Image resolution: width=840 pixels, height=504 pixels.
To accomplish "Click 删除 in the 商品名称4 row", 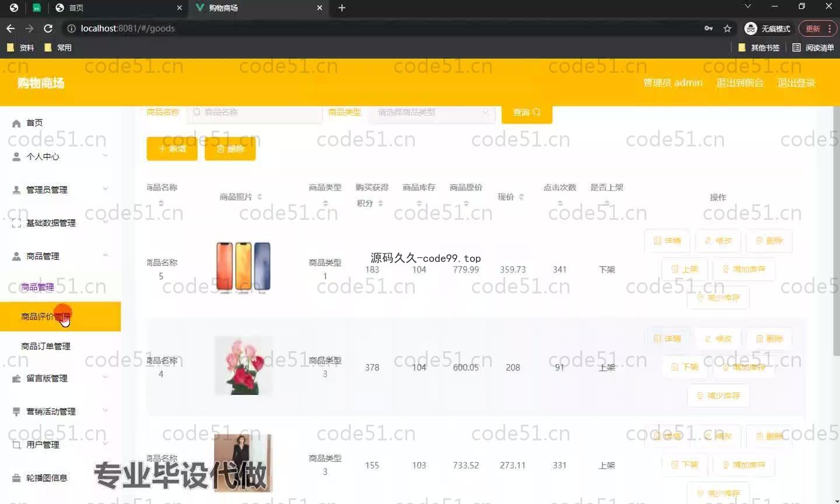I will coord(769,338).
